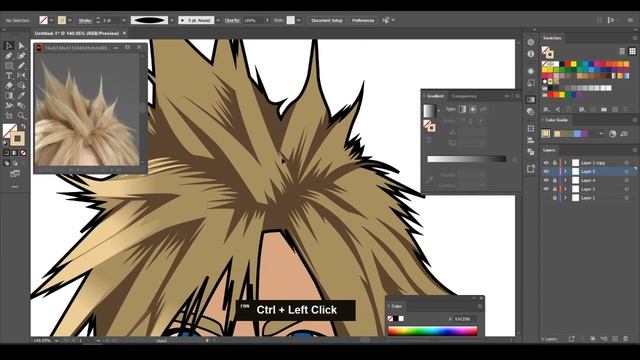Select the Shape Builder tool
This screenshot has width=640, height=360.
[x=21, y=85]
